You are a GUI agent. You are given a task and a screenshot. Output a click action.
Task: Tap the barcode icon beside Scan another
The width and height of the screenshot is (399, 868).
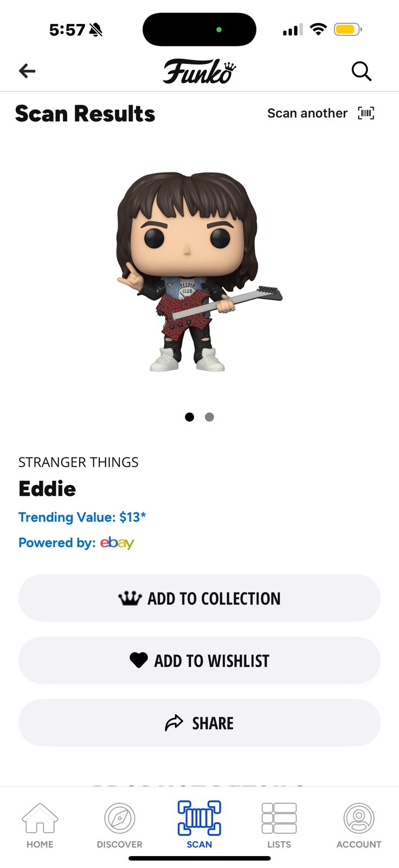[366, 113]
